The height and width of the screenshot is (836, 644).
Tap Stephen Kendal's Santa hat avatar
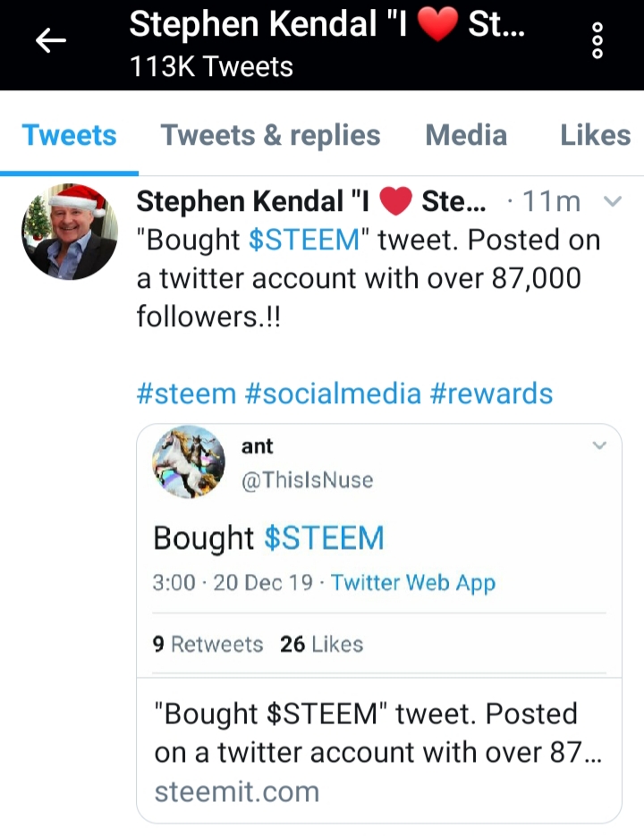[70, 232]
